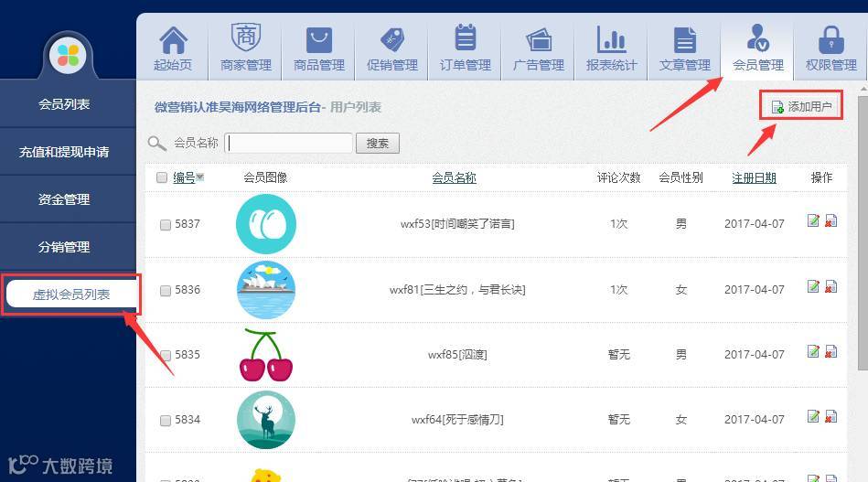Image resolution: width=868 pixels, height=482 pixels.
Task: Go to 会员列表 in sidebar
Action: pyautogui.click(x=64, y=104)
